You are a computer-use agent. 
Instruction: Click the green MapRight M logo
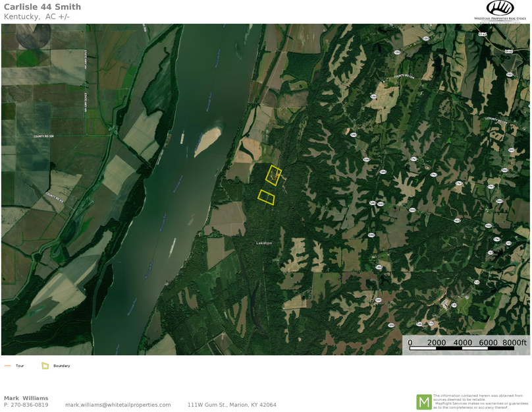(423, 401)
